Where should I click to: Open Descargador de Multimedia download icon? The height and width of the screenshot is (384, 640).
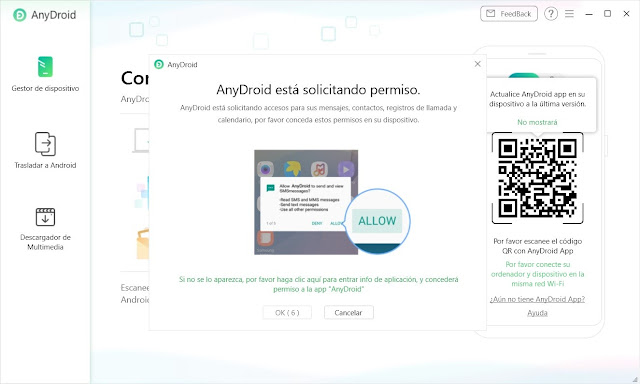(x=45, y=217)
